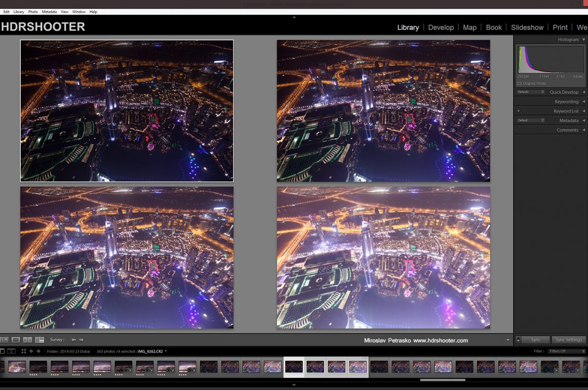The image size is (588, 390).
Task: Switch to the Book module
Action: coord(494,27)
